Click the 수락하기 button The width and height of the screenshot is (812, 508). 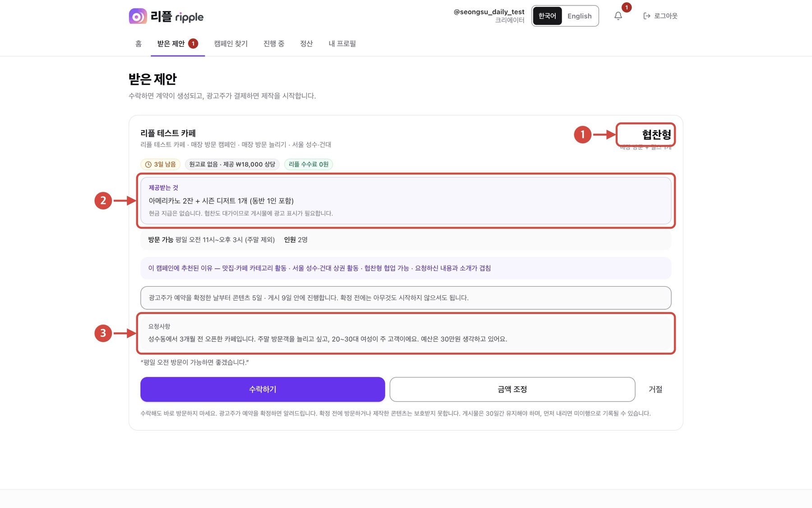click(263, 389)
